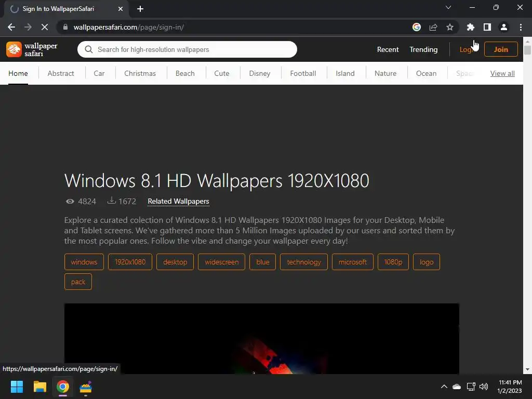This screenshot has height=399, width=532.
Task: Select the Christmas category
Action: [x=140, y=73]
